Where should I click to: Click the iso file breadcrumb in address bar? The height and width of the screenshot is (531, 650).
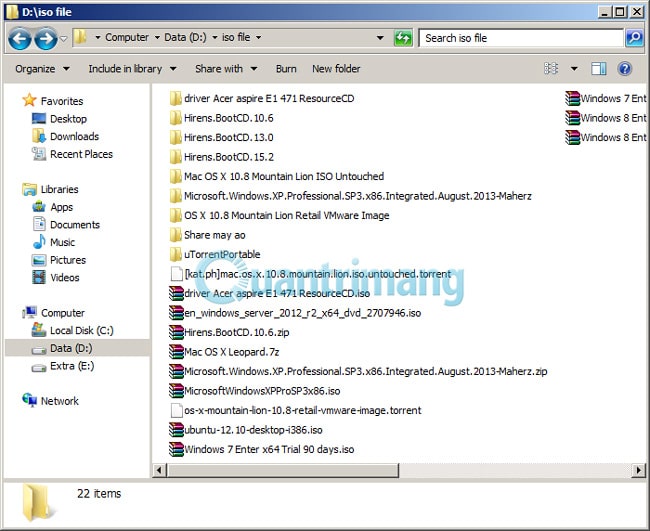tap(236, 37)
